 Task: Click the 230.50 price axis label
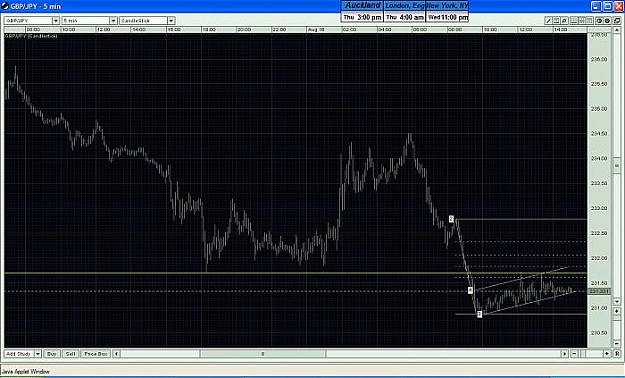pyautogui.click(x=599, y=333)
